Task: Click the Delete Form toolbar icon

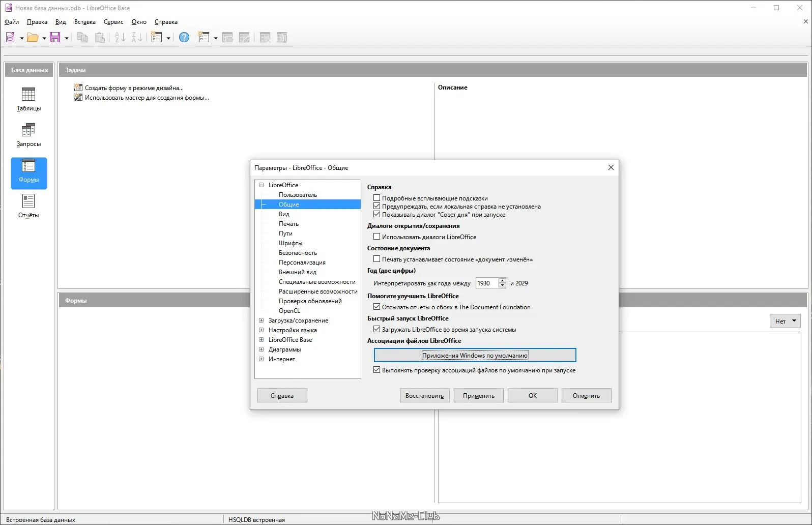Action: coord(265,37)
